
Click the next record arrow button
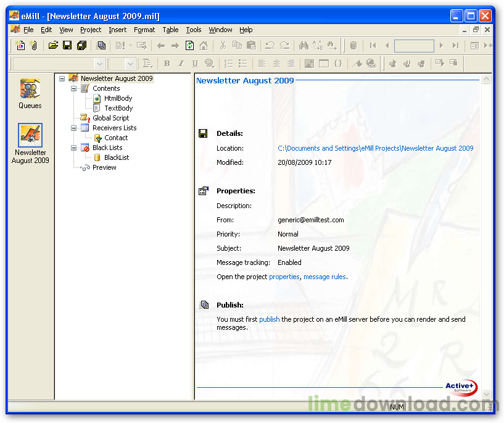tap(441, 46)
